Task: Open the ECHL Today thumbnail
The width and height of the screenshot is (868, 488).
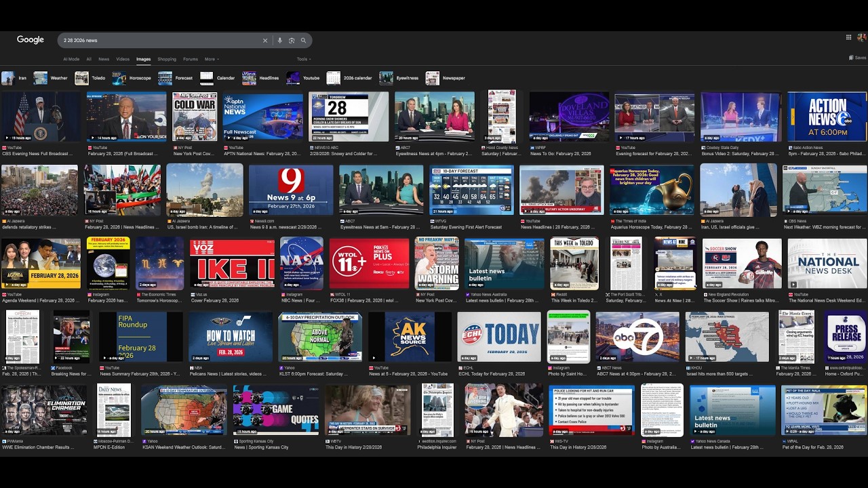Action: pyautogui.click(x=499, y=336)
